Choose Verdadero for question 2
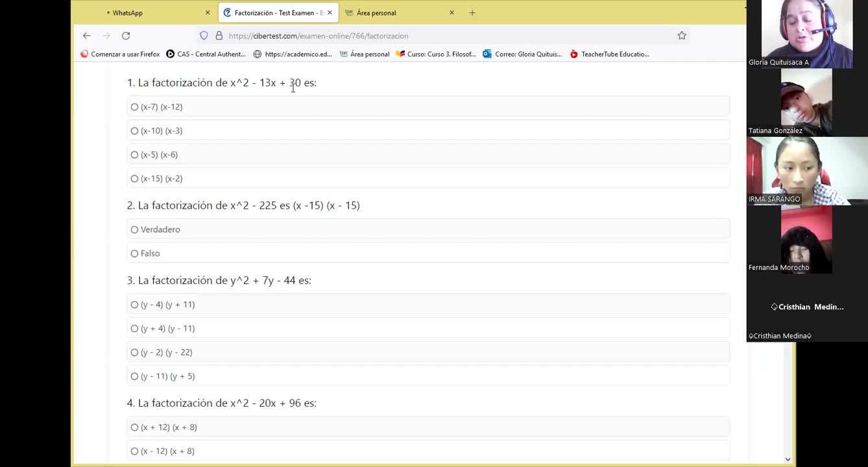The image size is (868, 467). click(428, 230)
